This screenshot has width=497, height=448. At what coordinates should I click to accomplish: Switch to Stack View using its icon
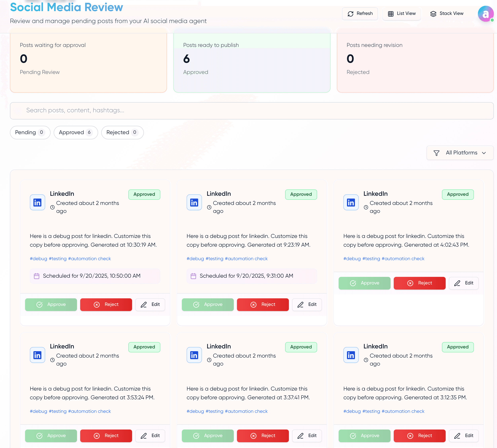pyautogui.click(x=433, y=14)
